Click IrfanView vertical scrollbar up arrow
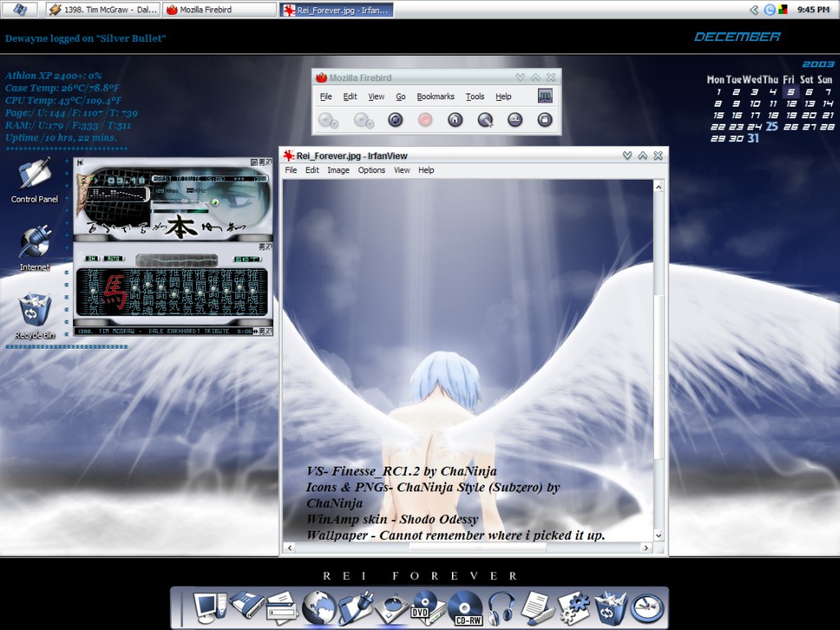The height and width of the screenshot is (630, 840). (x=659, y=186)
